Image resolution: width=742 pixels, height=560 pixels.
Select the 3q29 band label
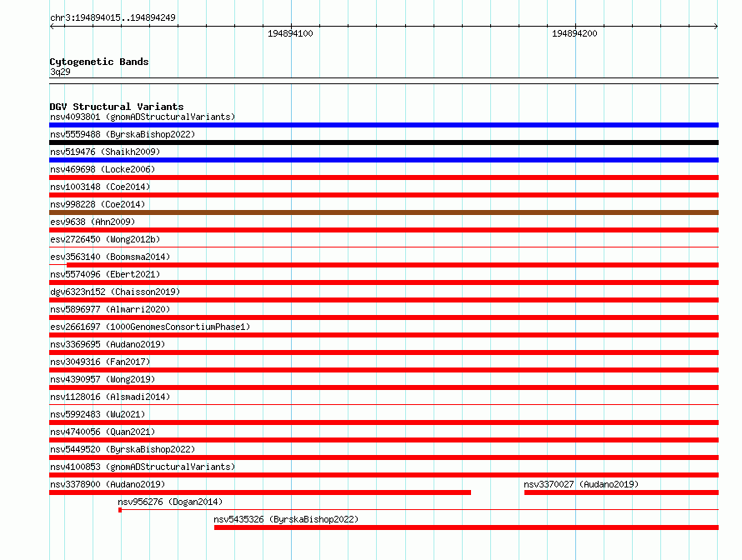click(60, 72)
